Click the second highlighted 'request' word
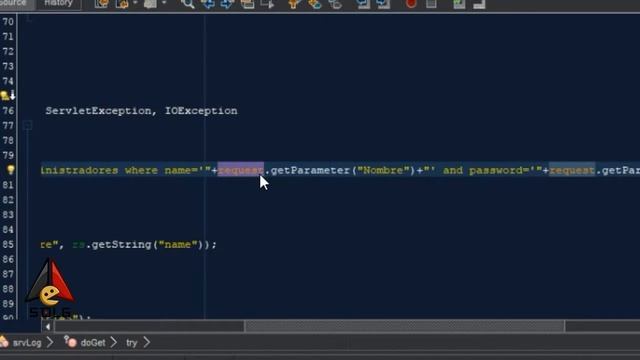Viewport: 640px width, 360px height. [572, 170]
